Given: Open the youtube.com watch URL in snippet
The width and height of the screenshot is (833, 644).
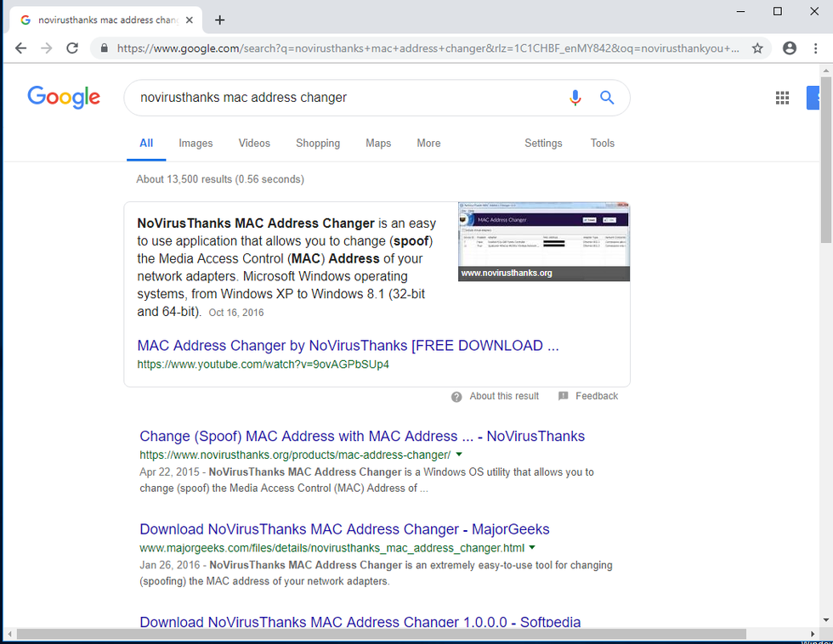Looking at the screenshot, I should (263, 364).
